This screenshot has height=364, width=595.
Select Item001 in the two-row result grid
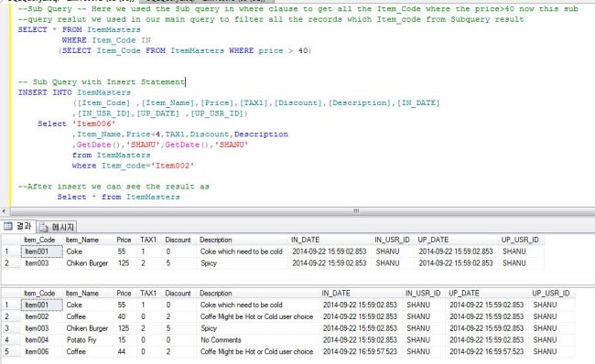pyautogui.click(x=41, y=252)
